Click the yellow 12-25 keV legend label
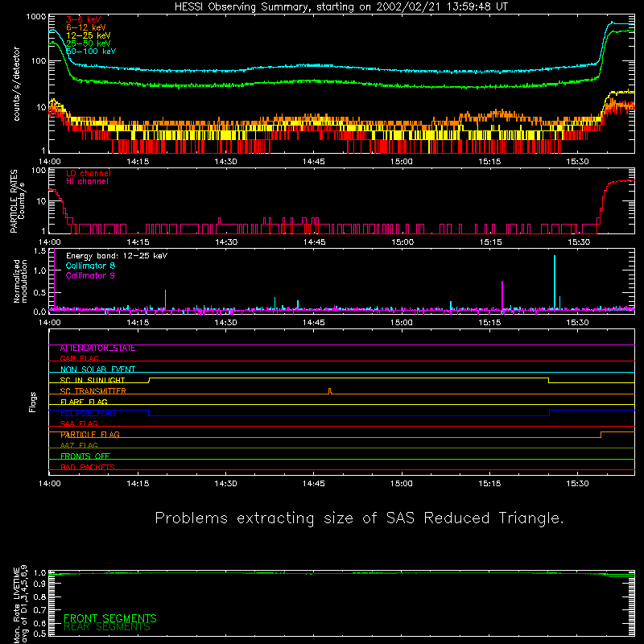This screenshot has height=644, width=644. pyautogui.click(x=89, y=35)
